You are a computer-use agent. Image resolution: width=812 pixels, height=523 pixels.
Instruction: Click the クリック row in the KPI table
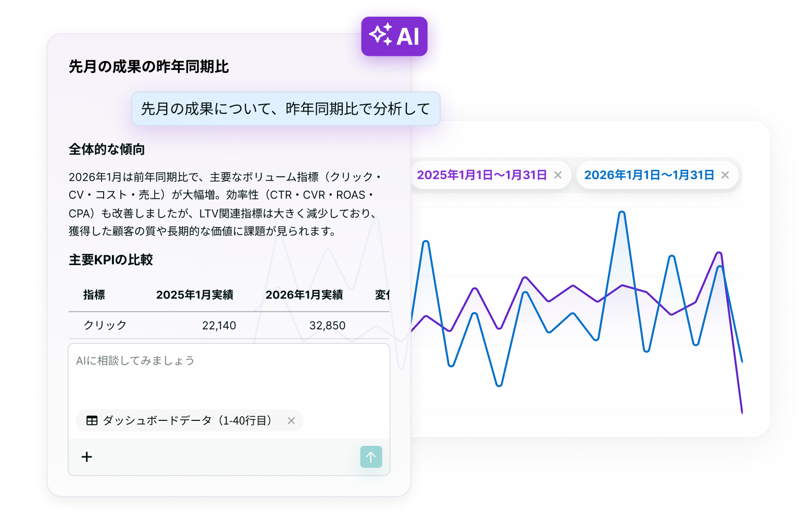click(104, 325)
